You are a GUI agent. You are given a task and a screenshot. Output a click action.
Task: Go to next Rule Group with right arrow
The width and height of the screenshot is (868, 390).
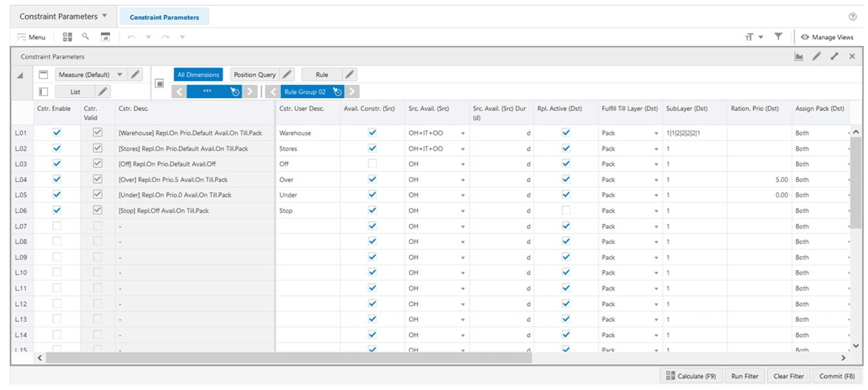[354, 91]
